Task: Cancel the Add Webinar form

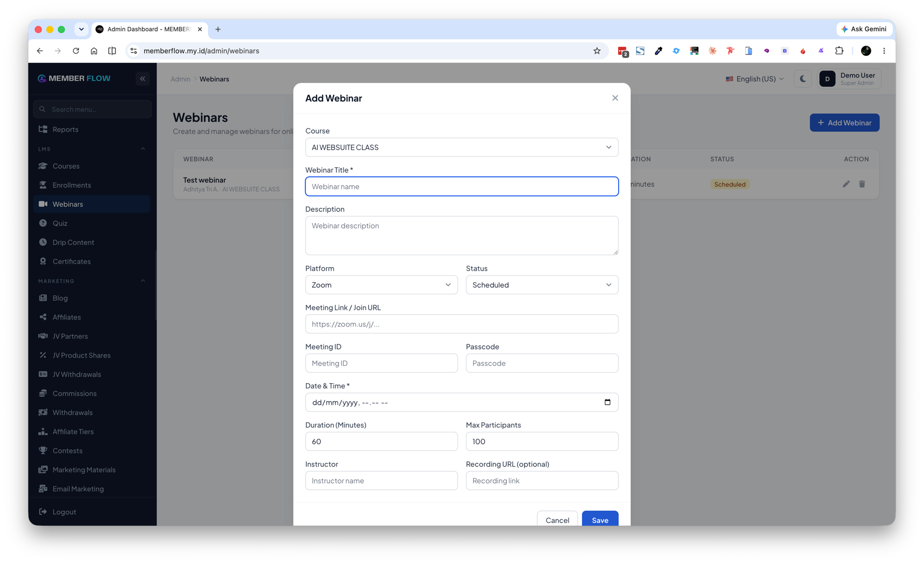Action: [x=557, y=519]
